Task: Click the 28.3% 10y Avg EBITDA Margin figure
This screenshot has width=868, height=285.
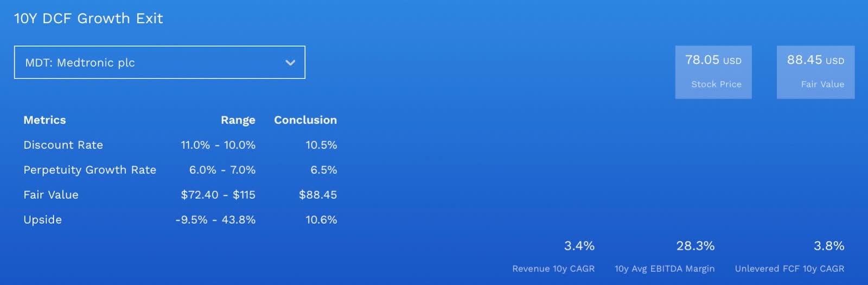Action: [x=695, y=246]
